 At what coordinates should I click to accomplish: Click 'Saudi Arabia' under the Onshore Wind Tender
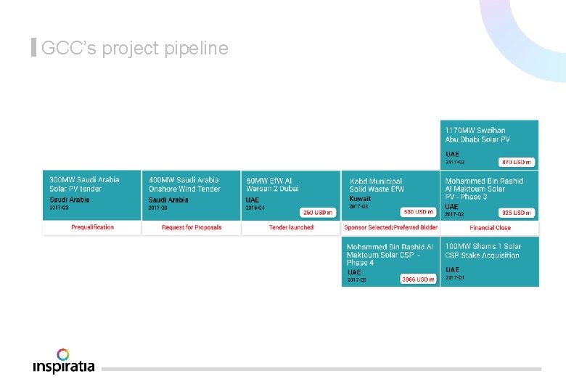168,200
